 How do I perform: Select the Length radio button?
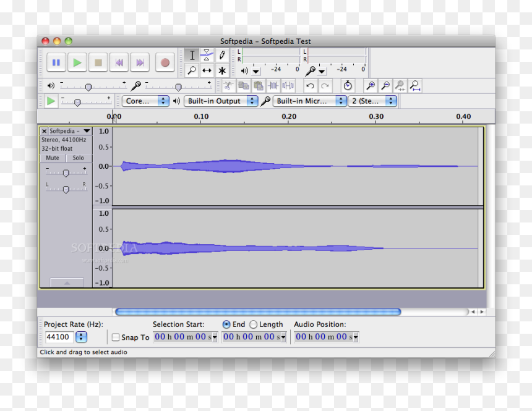[x=253, y=324]
